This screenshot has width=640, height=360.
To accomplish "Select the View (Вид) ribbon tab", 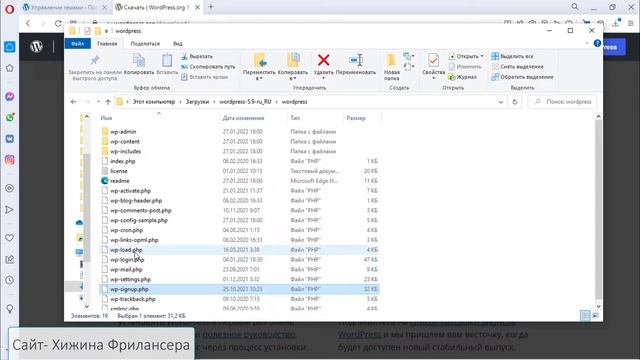I will 178,44.
